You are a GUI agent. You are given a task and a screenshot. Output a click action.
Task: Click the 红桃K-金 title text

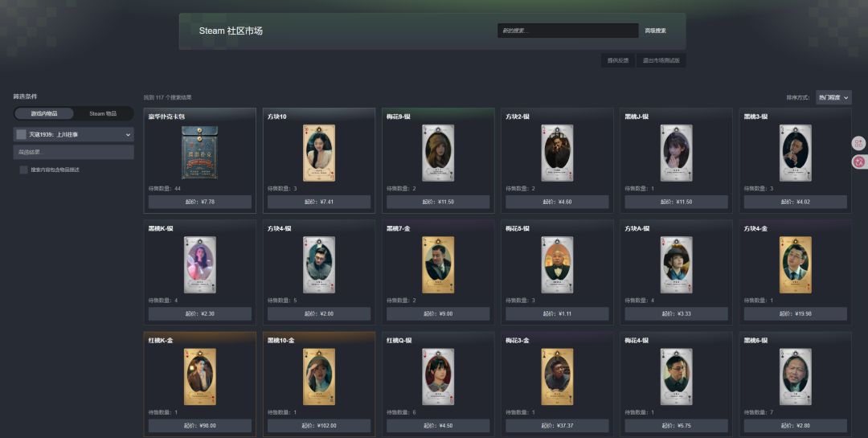161,340
